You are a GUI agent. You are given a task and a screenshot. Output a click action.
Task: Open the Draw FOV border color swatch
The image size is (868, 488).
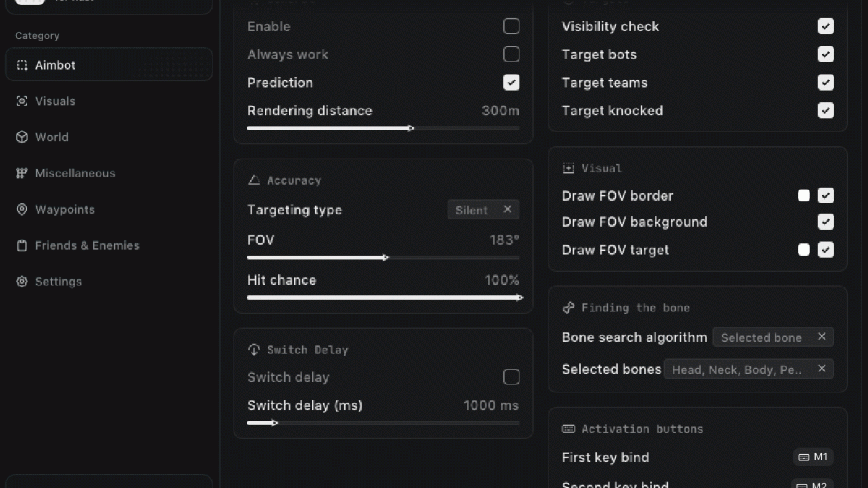pos(804,195)
